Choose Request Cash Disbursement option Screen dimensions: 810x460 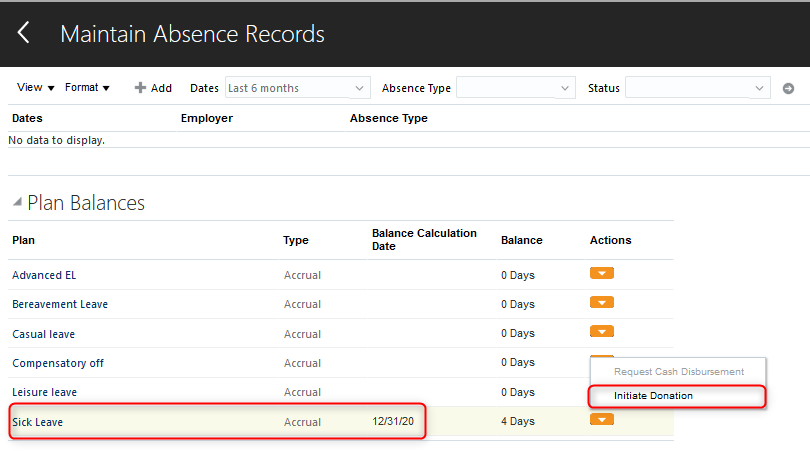tap(678, 372)
